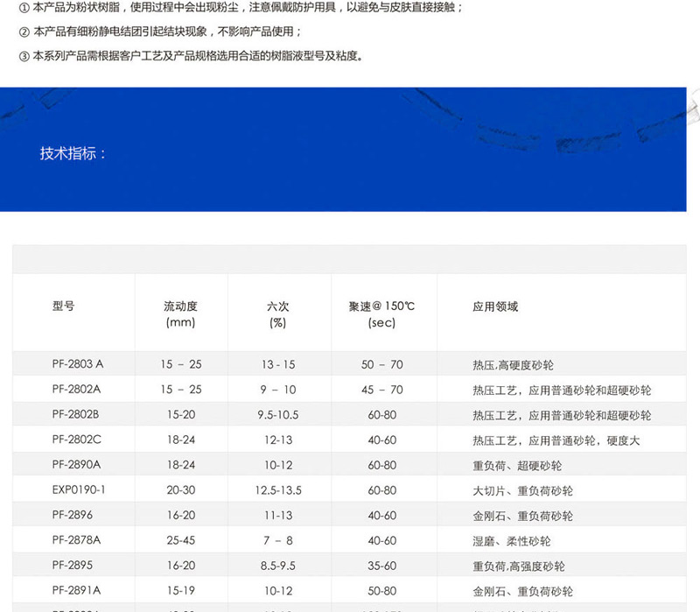Select the PF-2802C model cell
This screenshot has width=700, height=612.
pos(76,440)
